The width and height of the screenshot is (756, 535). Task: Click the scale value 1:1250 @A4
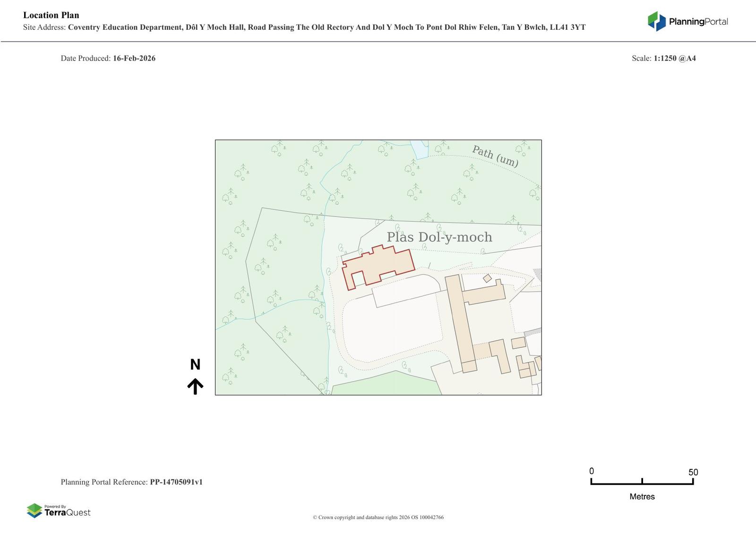click(674, 58)
